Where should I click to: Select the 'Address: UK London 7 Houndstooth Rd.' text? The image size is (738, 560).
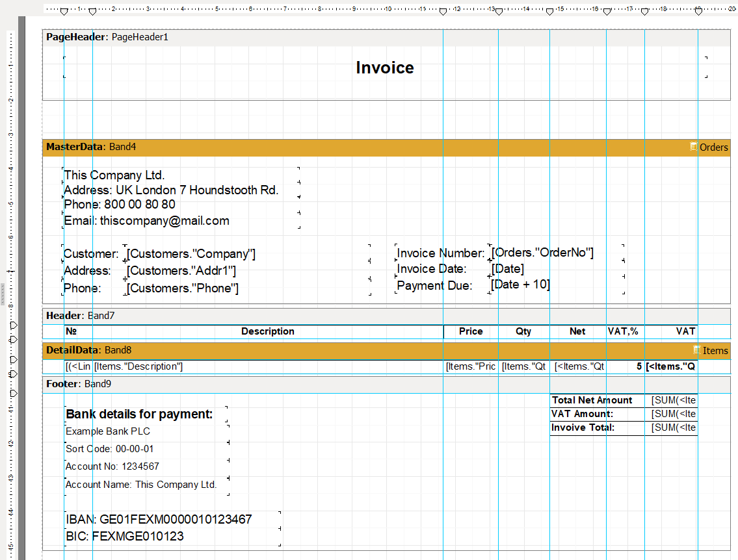(x=171, y=190)
